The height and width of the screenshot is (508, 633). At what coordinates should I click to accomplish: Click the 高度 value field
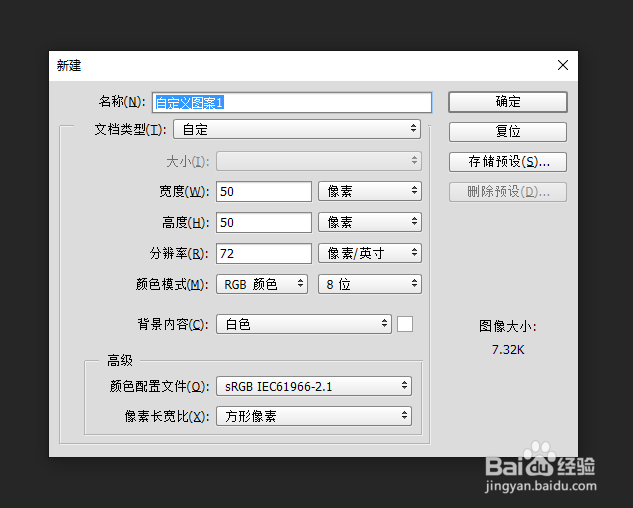click(264, 223)
